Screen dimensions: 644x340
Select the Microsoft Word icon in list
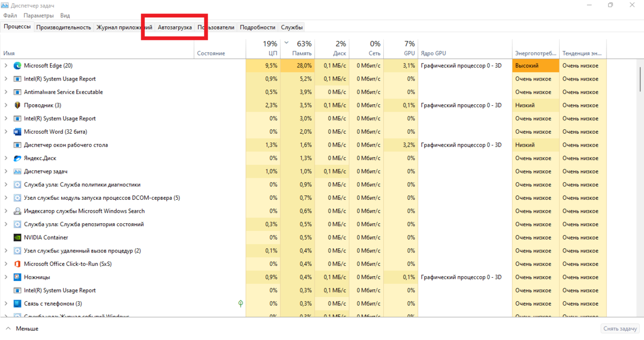(x=17, y=132)
